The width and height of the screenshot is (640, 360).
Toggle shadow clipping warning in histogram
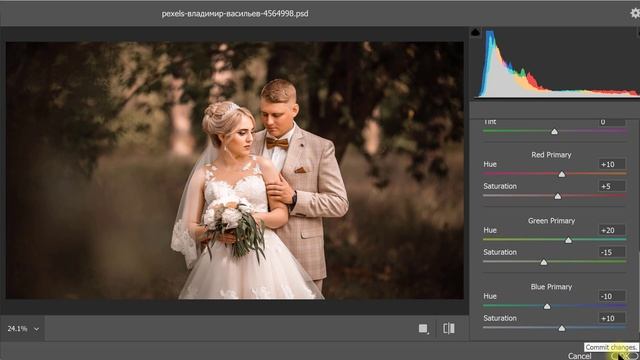pyautogui.click(x=476, y=32)
